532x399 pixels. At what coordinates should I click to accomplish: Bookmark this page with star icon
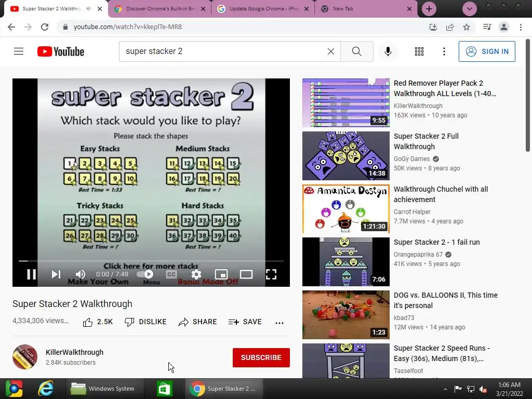pyautogui.click(x=467, y=27)
